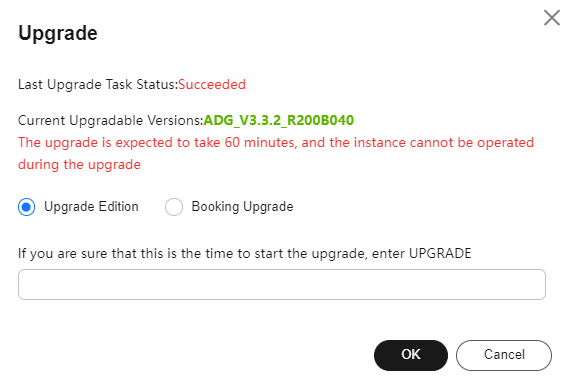Click the Upgrade dialog title
The image size is (567, 384).
tap(58, 33)
